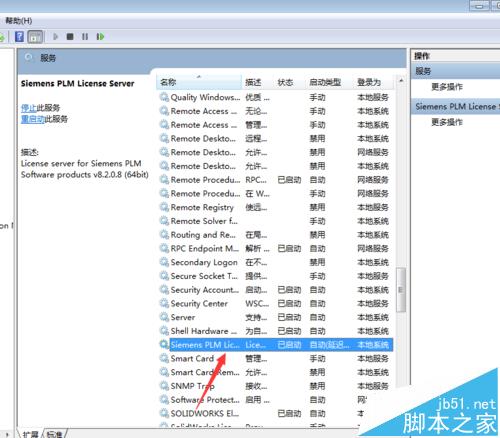Select SNMP Trap service row
This screenshot has width=500, height=438.
click(276, 386)
